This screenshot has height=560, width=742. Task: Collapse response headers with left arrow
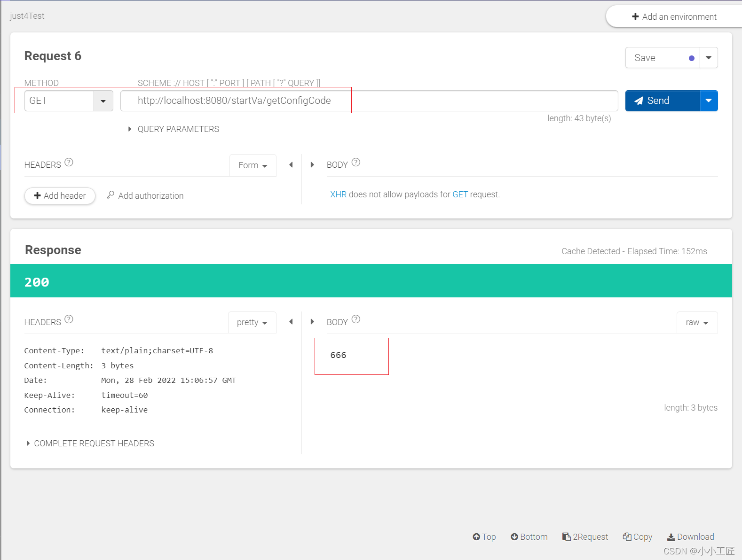(291, 322)
